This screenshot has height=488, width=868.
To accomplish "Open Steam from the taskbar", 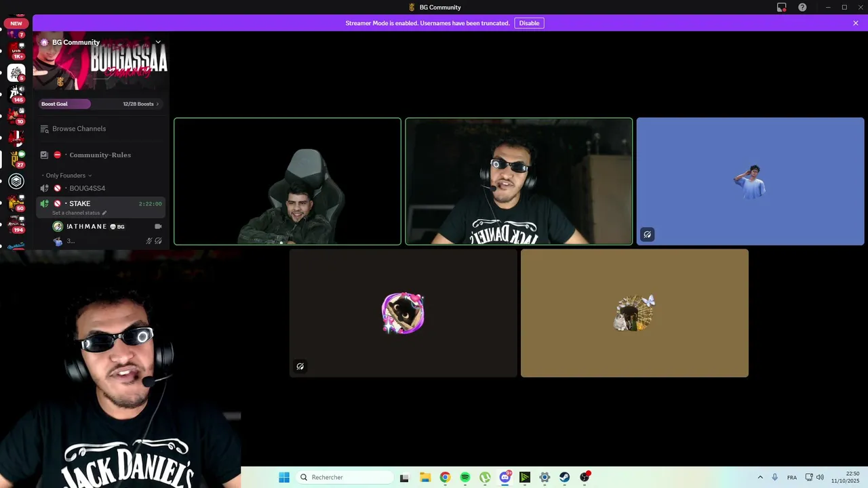I will coord(564,477).
